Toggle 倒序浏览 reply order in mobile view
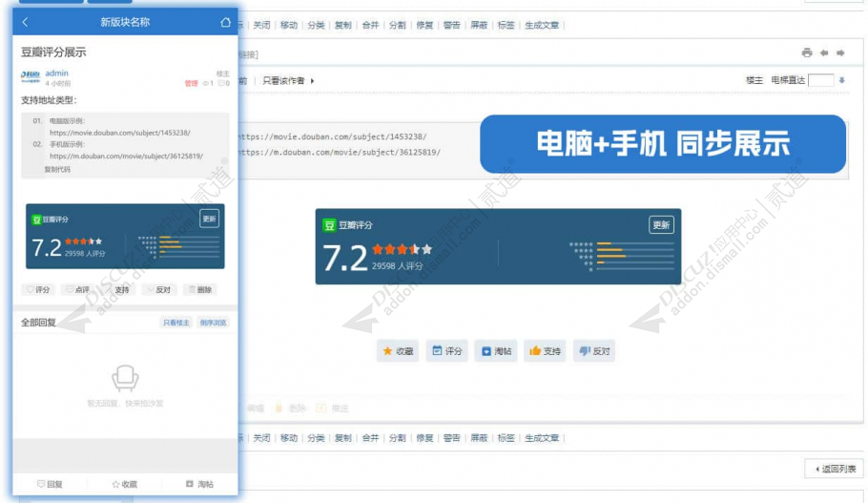This screenshot has height=503, width=868. (x=213, y=323)
